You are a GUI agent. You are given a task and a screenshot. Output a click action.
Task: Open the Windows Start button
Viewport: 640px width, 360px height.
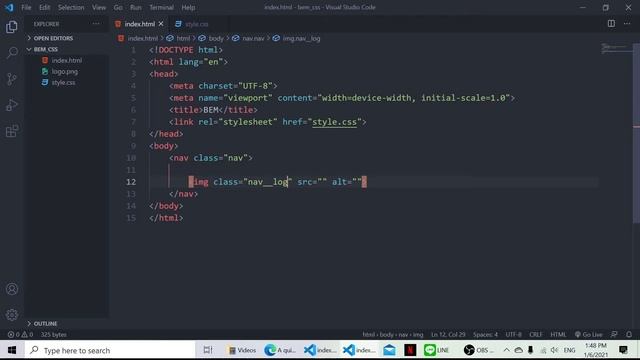click(12, 350)
